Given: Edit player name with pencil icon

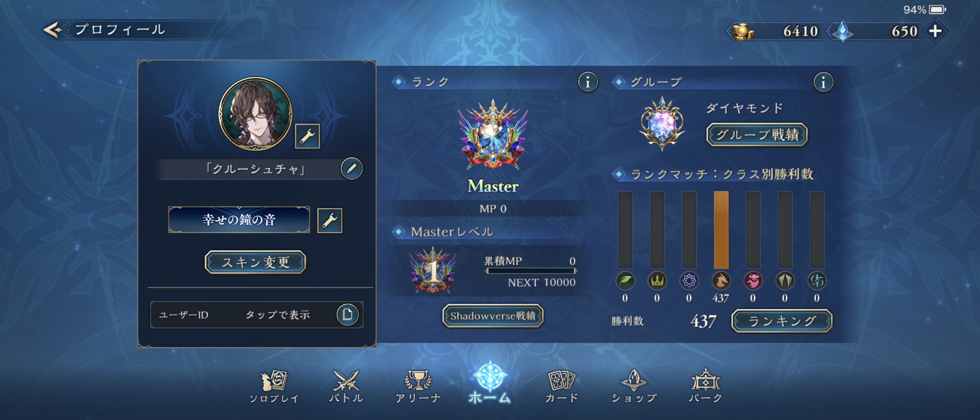Looking at the screenshot, I should [x=352, y=169].
